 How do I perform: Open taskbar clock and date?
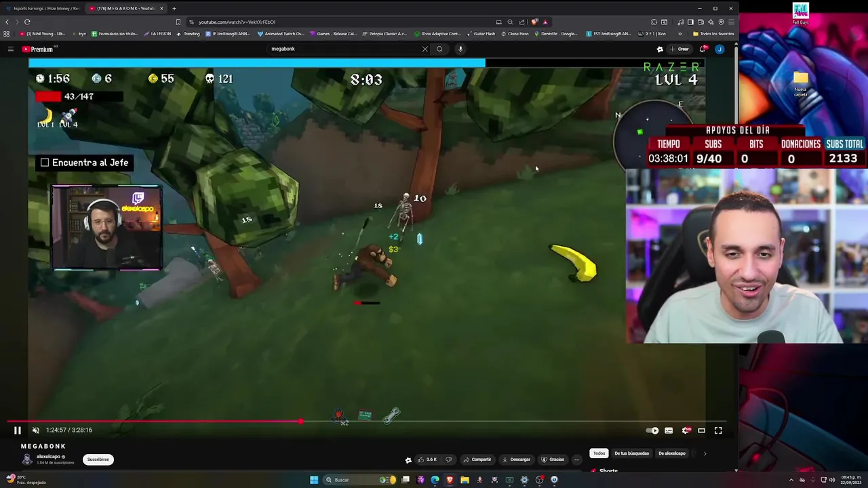(x=852, y=480)
